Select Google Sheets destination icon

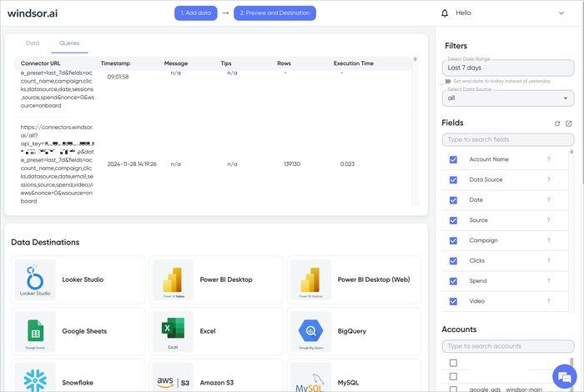35,331
